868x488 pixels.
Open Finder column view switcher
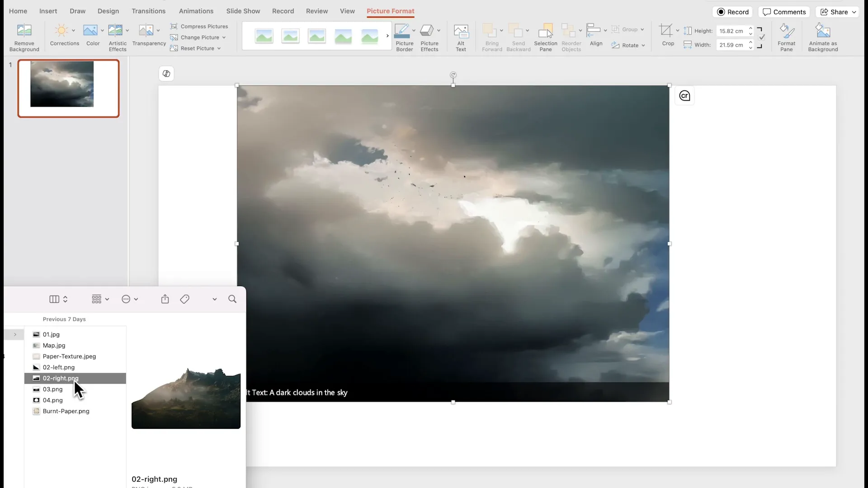pyautogui.click(x=58, y=299)
